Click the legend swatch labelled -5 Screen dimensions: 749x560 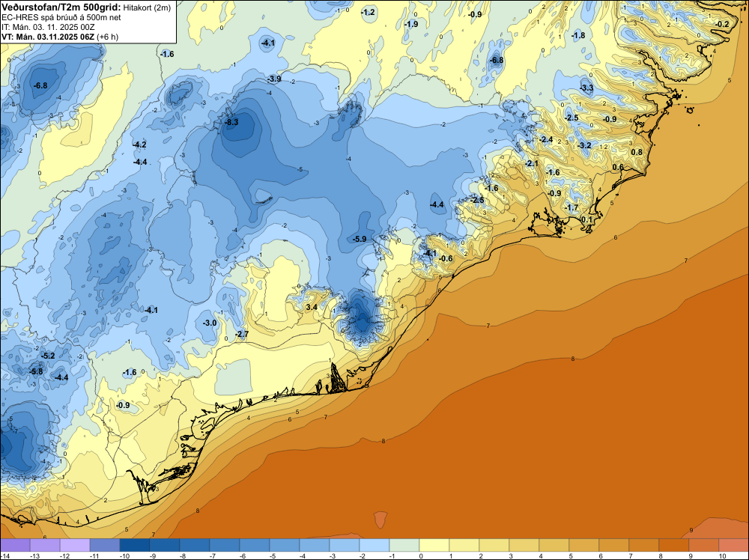tap(284, 545)
